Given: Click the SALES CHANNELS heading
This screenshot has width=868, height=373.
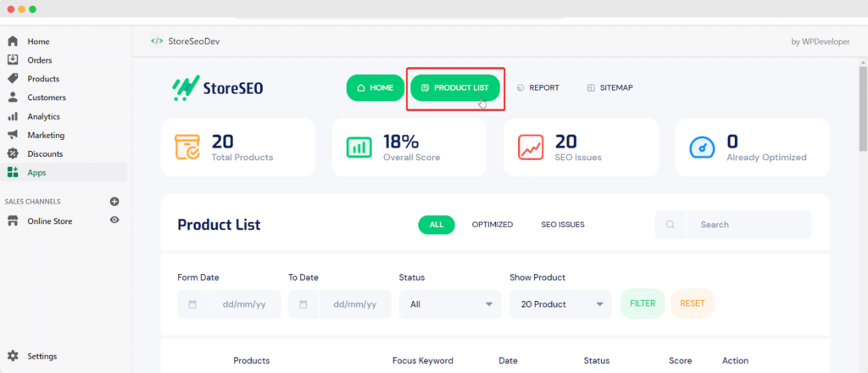Looking at the screenshot, I should pyautogui.click(x=33, y=202).
